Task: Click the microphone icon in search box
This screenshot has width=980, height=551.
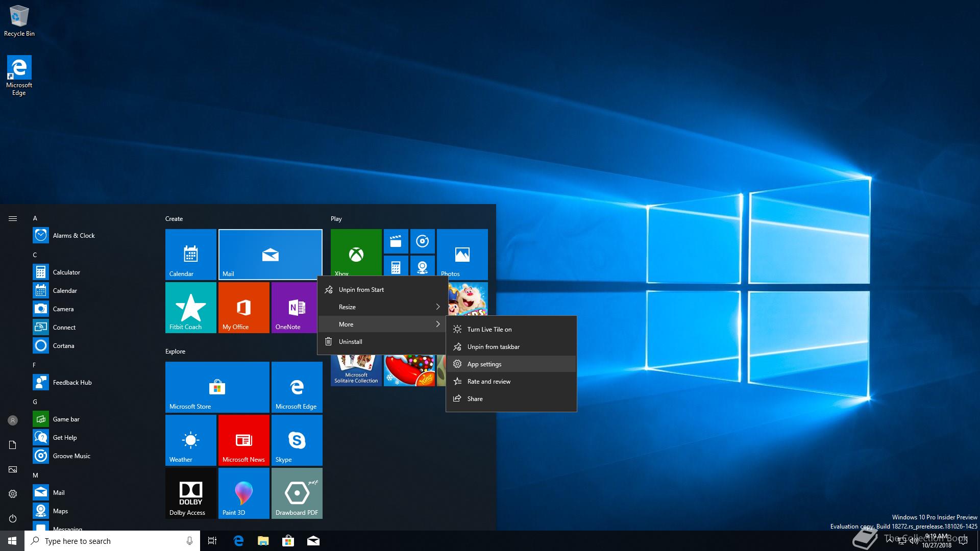Action: pos(189,541)
